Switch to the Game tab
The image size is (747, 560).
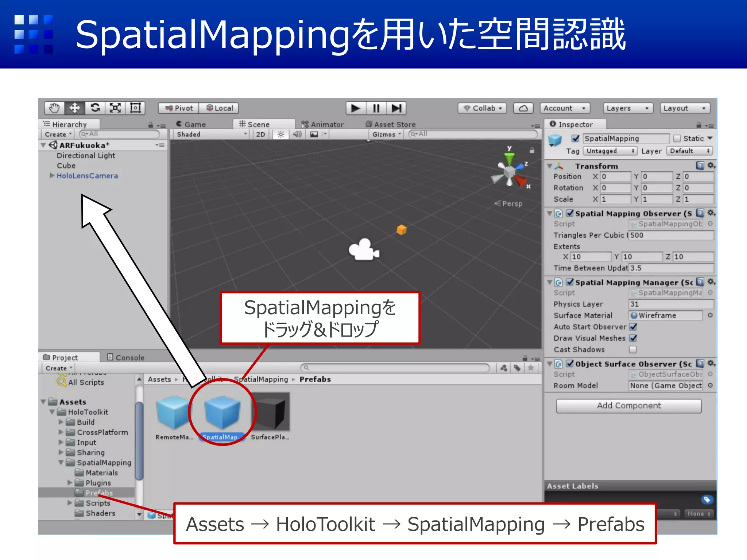(191, 124)
